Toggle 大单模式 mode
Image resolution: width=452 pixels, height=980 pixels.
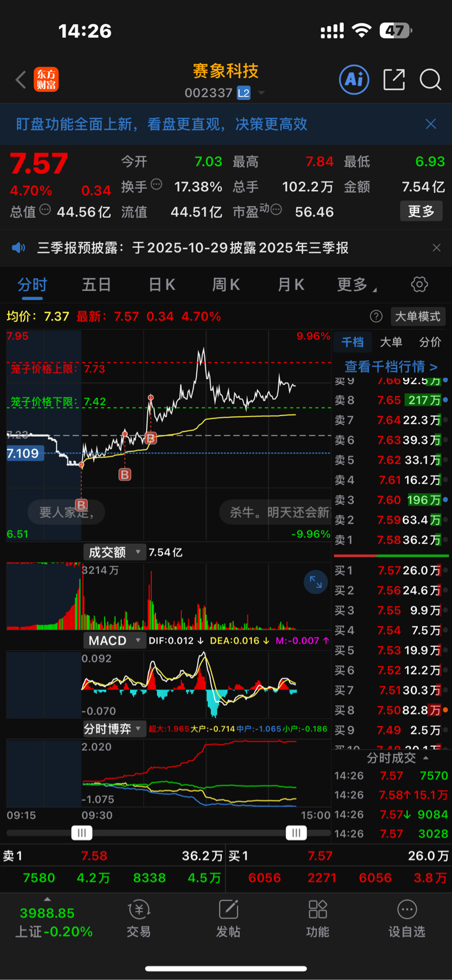(x=417, y=316)
